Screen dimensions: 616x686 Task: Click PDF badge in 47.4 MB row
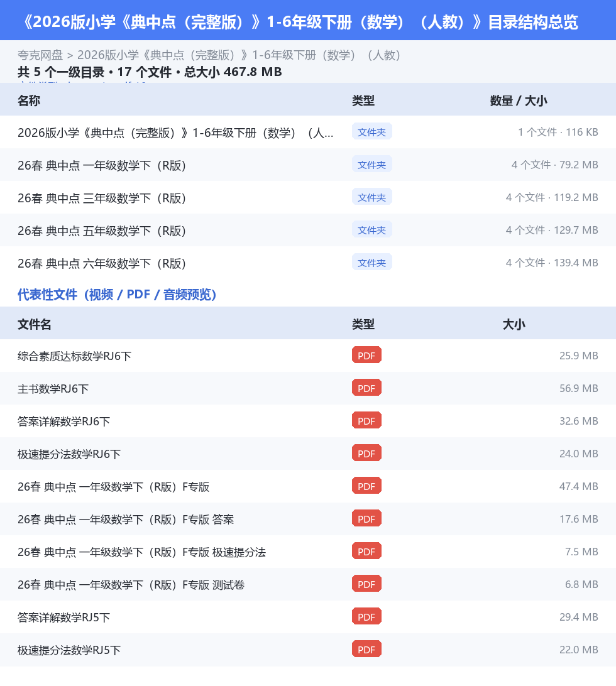(367, 486)
